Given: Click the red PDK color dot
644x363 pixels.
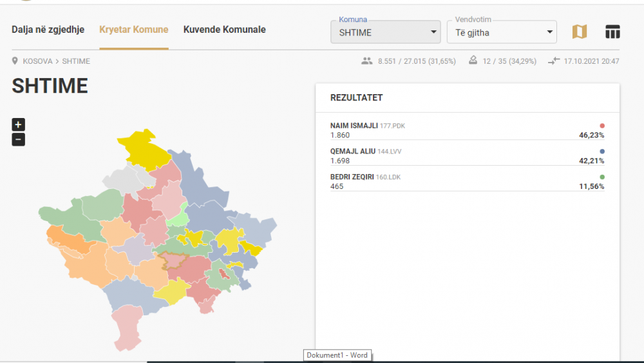Looking at the screenshot, I should coord(602,126).
